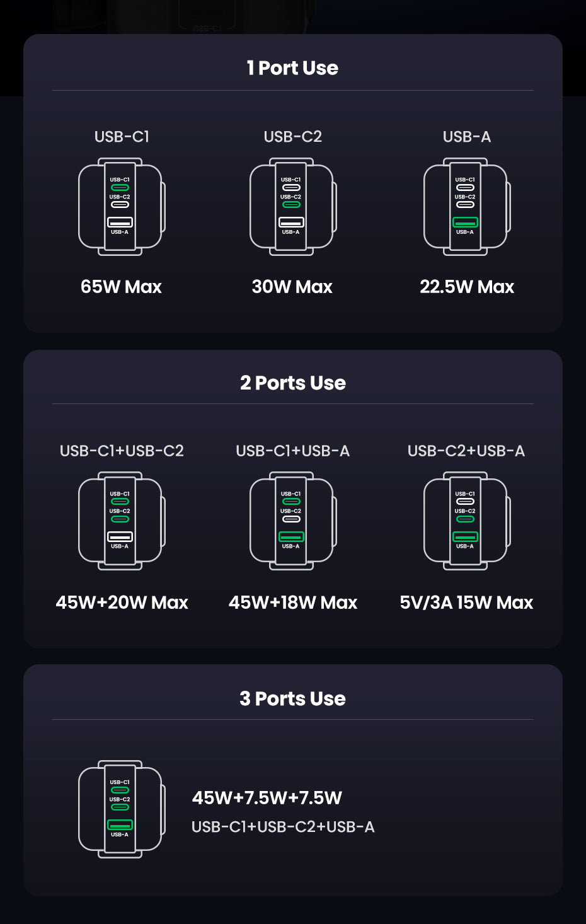Click the charger icon in 3 Ports Use
Screen dimensions: 586x924
(121, 809)
